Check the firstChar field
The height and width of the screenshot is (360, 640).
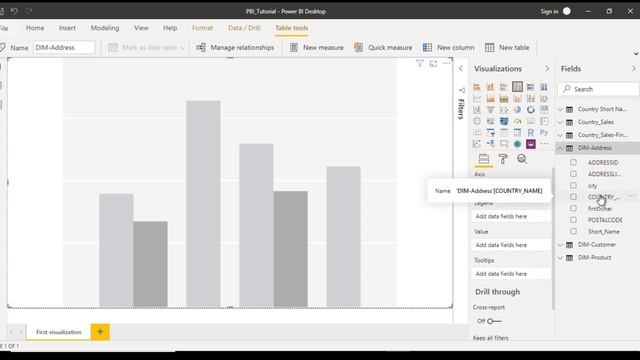pos(573,208)
